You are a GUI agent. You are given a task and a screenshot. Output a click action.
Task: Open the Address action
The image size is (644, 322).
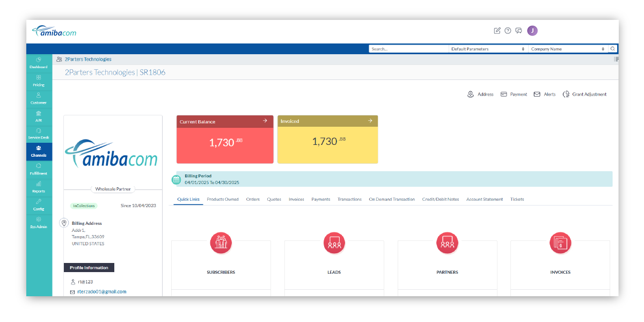coord(480,94)
